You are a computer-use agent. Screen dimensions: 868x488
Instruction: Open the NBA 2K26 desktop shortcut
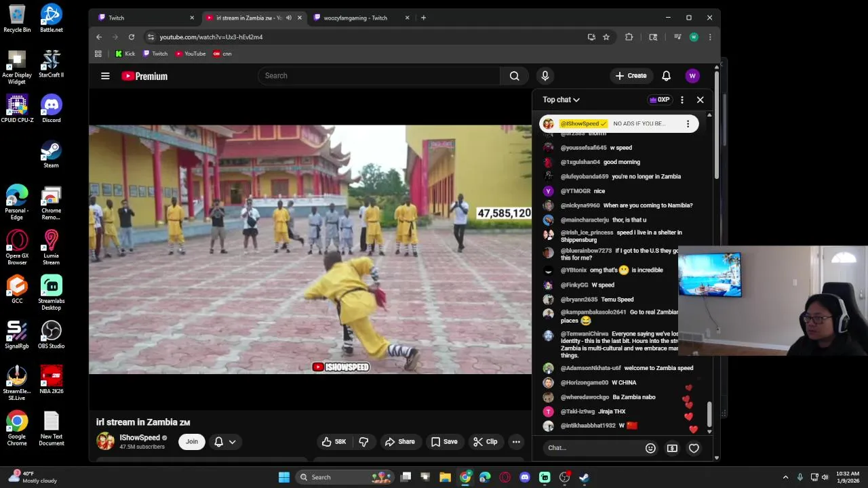[52, 380]
